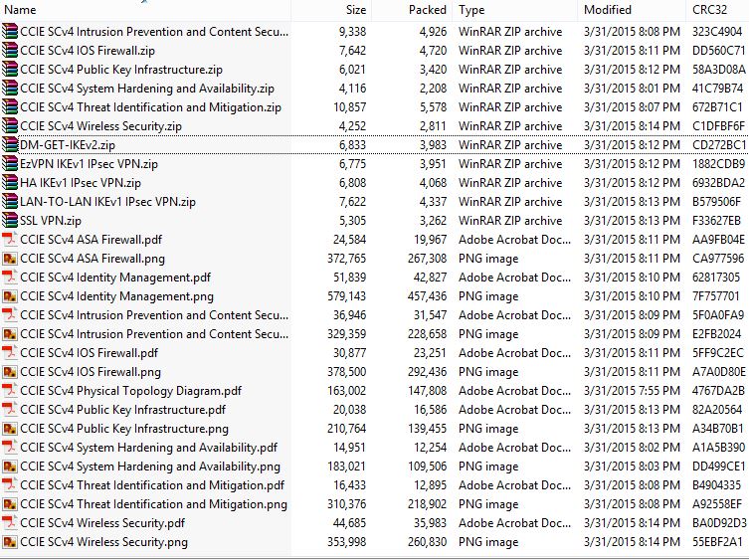Select the EzVPN IKEv1 IPsec VPN.zip icon
The height and width of the screenshot is (560, 749).
coord(10,164)
